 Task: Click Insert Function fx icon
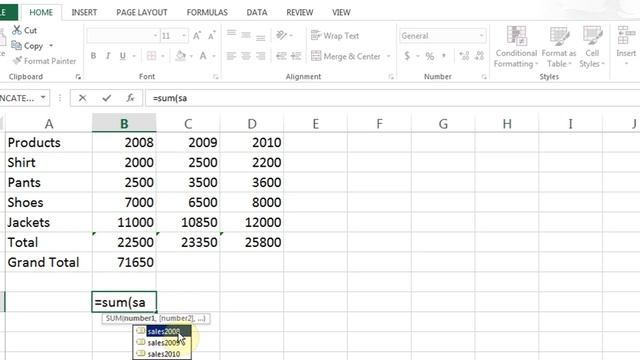click(130, 98)
